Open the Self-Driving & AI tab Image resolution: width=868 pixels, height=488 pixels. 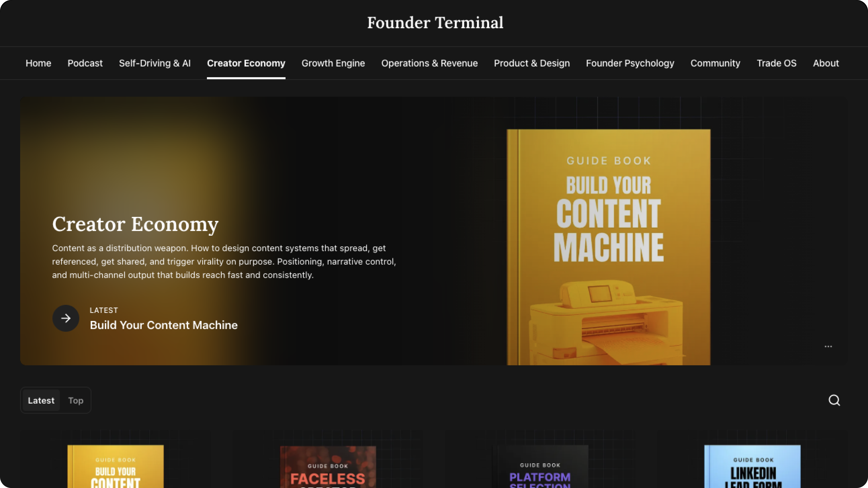click(x=155, y=63)
